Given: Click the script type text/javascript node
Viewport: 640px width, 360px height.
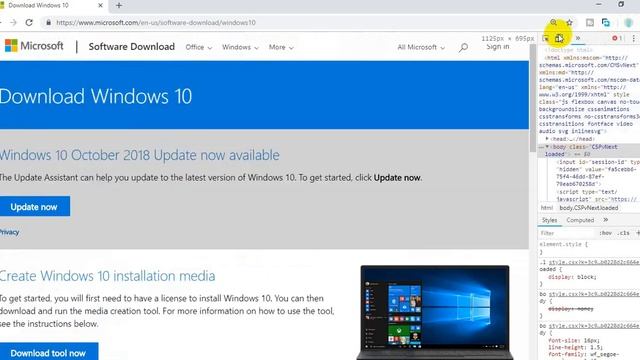Looking at the screenshot, I should point(597,196).
